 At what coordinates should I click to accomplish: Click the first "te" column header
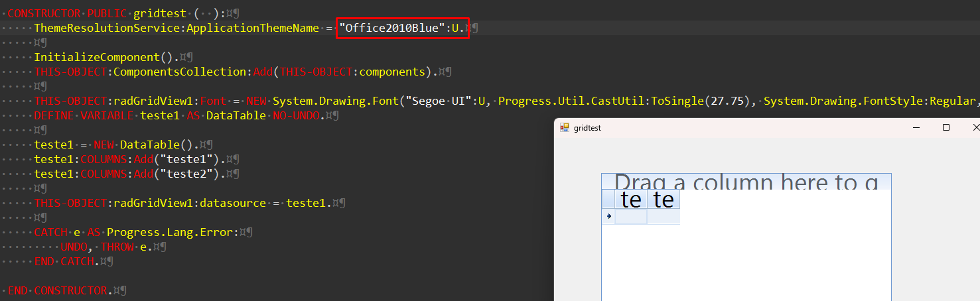(x=630, y=200)
